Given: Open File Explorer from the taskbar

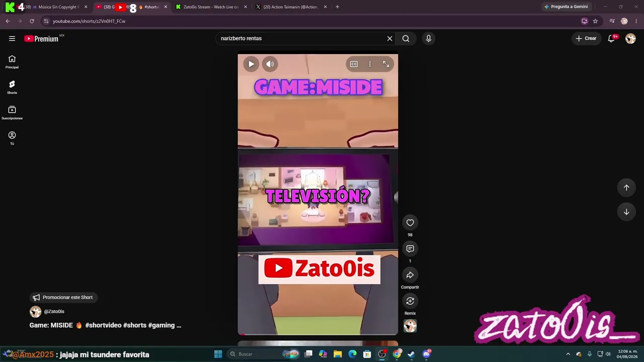Looking at the screenshot, I should [x=338, y=354].
